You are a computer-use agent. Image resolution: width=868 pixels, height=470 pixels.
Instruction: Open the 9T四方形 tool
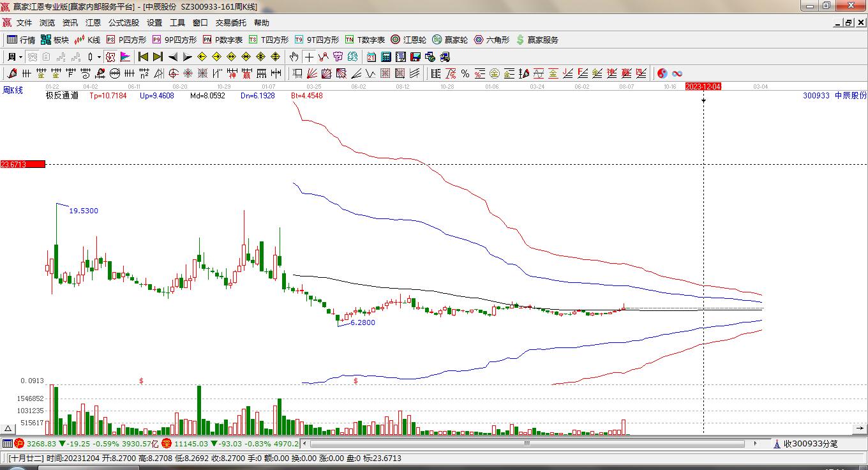pyautogui.click(x=317, y=40)
